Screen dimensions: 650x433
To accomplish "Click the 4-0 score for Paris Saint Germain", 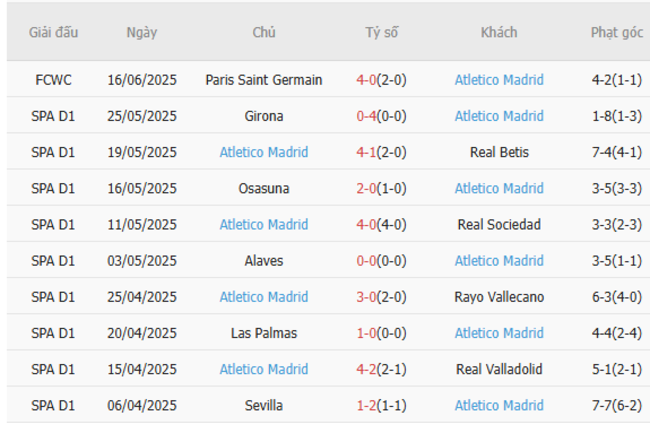I will click(x=368, y=80).
